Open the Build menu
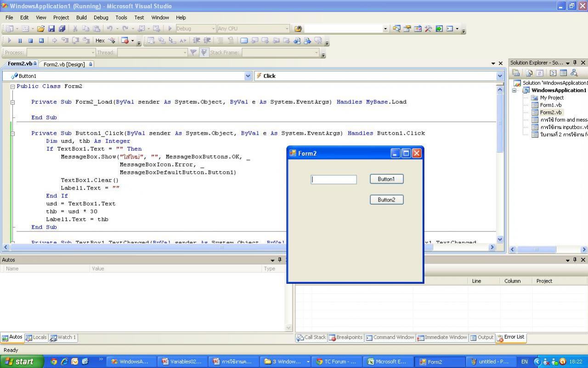The image size is (588, 368). (81, 17)
